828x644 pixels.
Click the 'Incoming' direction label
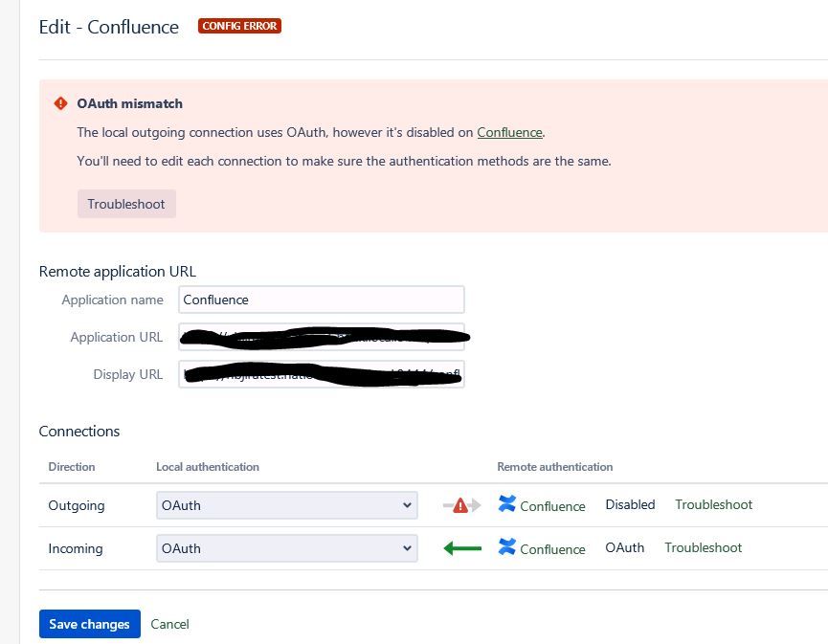[76, 549]
